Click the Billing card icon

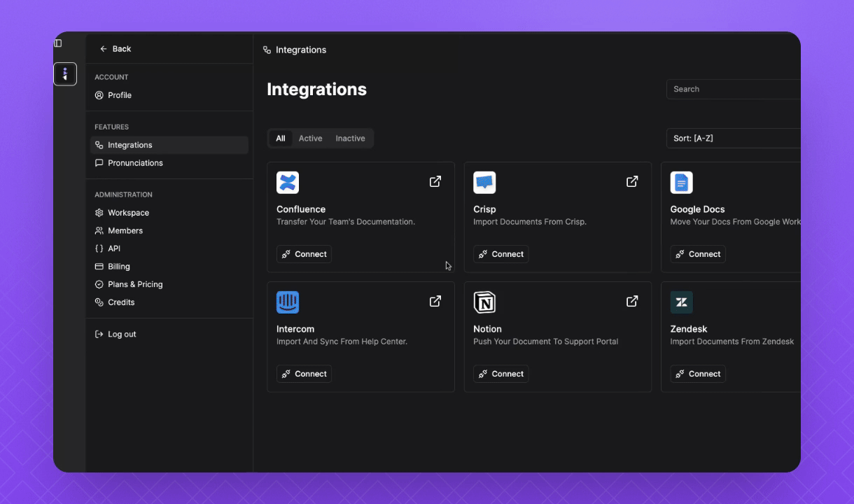(x=99, y=267)
